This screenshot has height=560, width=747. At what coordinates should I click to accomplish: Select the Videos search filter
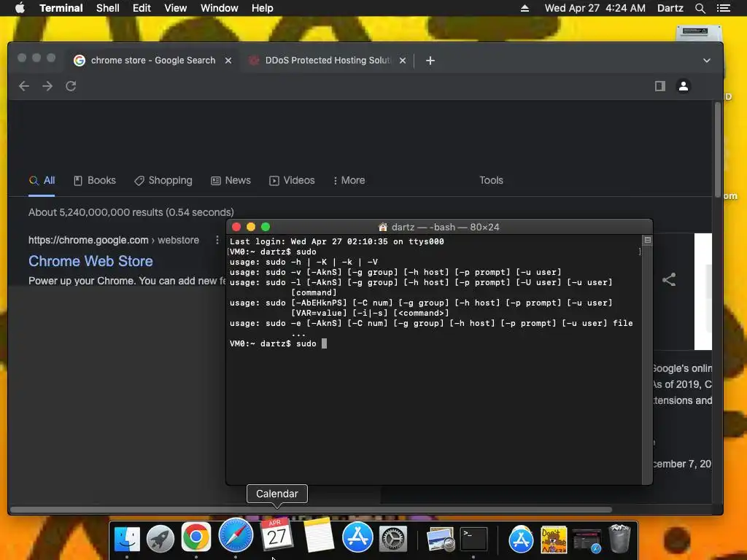(292, 181)
